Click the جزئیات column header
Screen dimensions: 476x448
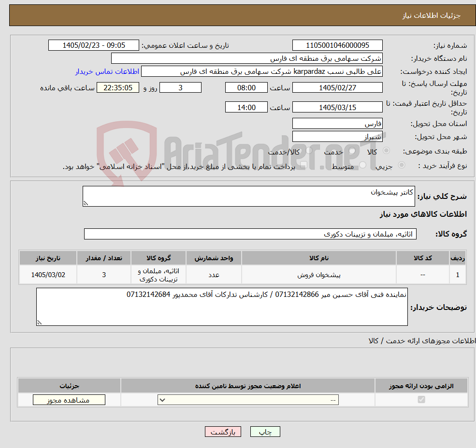[x=69, y=386]
